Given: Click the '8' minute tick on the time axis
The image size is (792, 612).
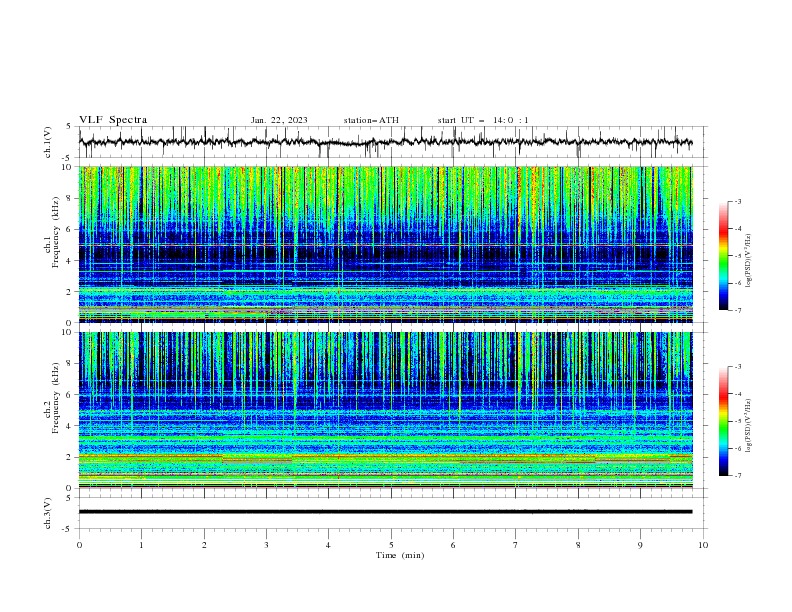Looking at the screenshot, I should pos(578,545).
